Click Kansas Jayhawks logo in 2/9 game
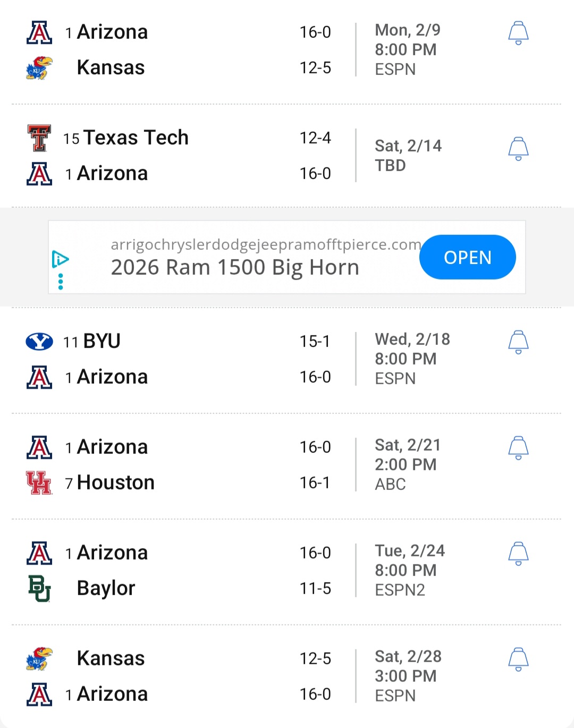Screen dimensions: 574x728 tap(39, 68)
